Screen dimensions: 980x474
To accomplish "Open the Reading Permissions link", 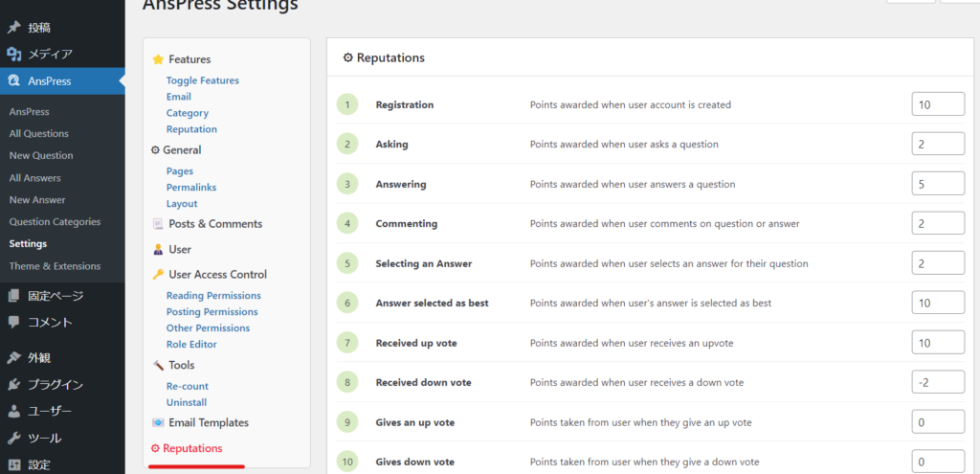I will (213, 296).
